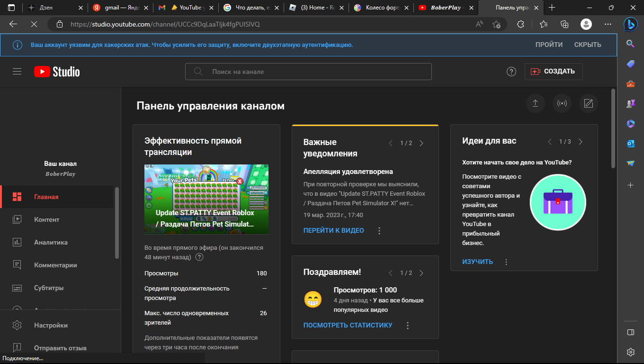The image size is (644, 364).
Task: Click the ПЕРЕЙТИ К ВИДЕО link
Action: [x=334, y=231]
